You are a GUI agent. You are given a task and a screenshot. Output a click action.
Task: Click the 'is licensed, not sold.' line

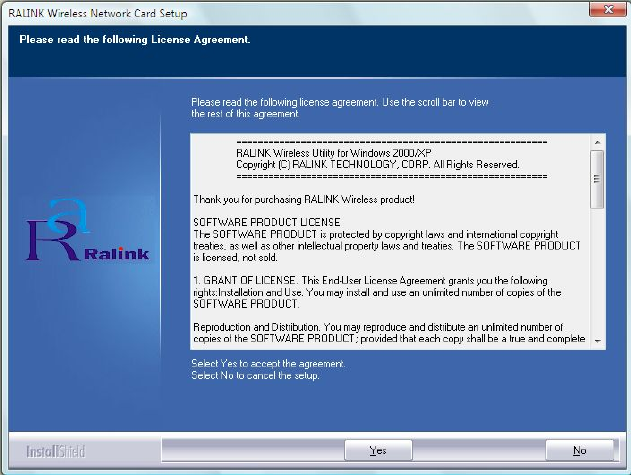(x=235, y=257)
